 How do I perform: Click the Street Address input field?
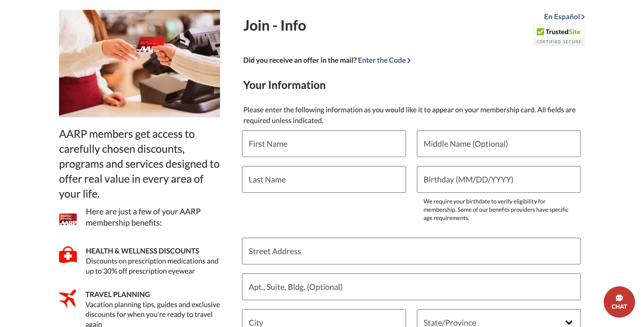pos(411,251)
